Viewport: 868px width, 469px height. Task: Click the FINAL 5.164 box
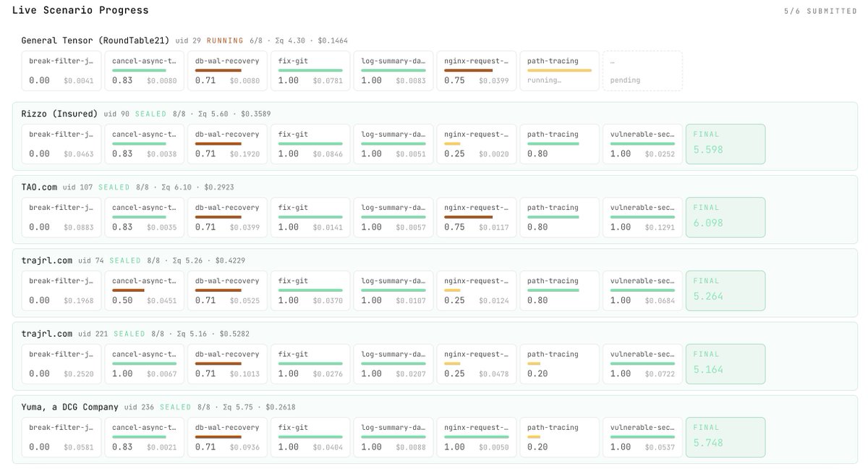pos(726,364)
